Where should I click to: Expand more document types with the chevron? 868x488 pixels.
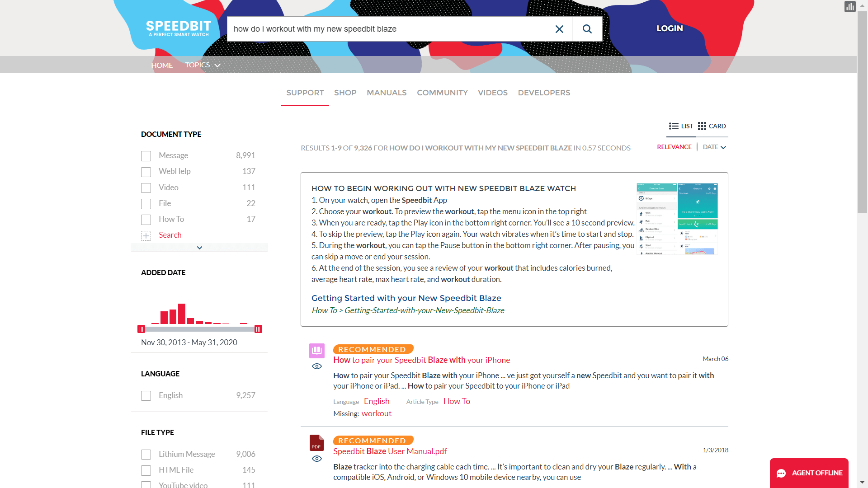point(199,247)
